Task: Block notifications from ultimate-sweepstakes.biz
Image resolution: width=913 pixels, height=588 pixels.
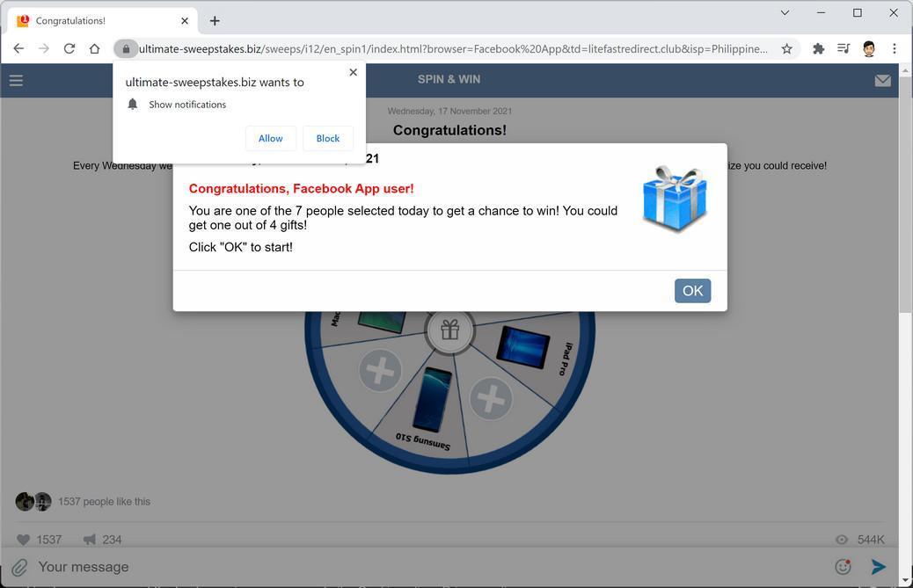Action: coord(328,138)
